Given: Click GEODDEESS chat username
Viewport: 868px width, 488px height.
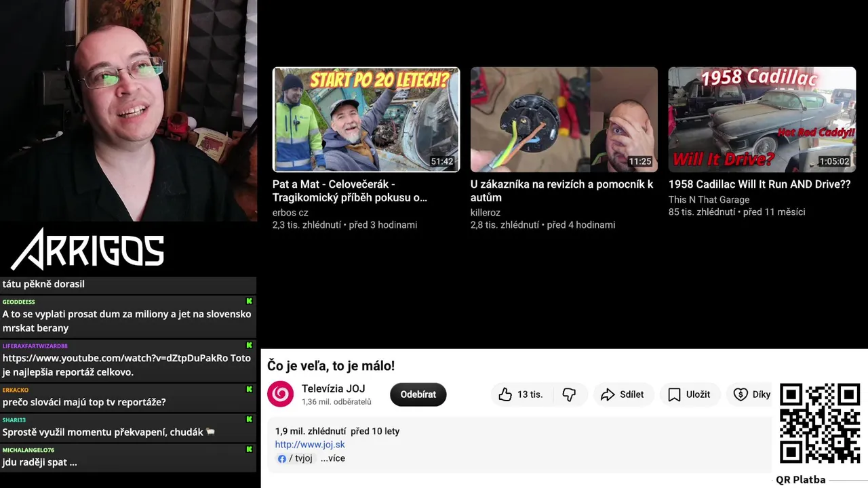Looking at the screenshot, I should point(19,302).
